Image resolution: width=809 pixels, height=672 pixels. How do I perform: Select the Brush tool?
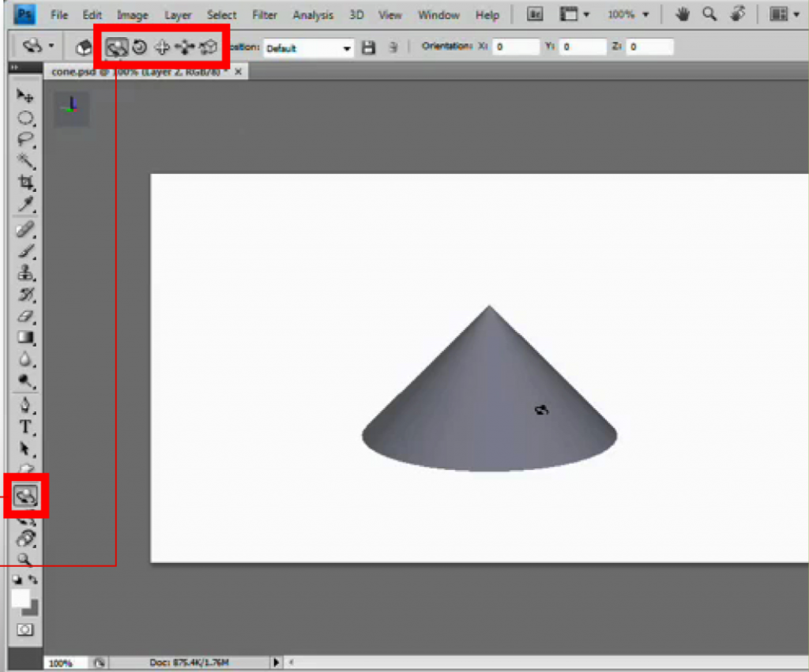[24, 251]
